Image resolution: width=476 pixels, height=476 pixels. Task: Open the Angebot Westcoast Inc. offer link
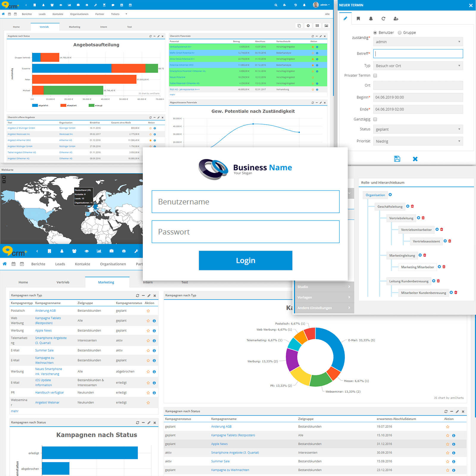pyautogui.click(x=19, y=134)
